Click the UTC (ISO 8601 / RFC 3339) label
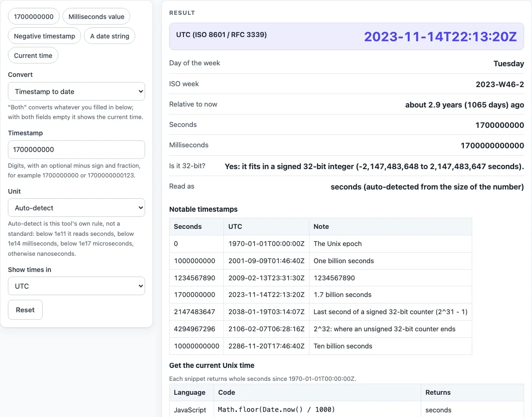 (x=221, y=35)
